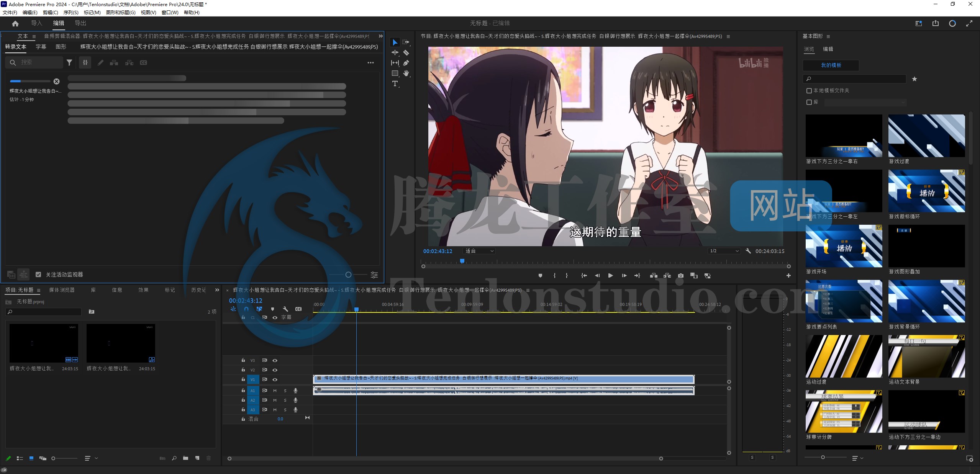Open the 序列(S) menu

pyautogui.click(x=71, y=12)
